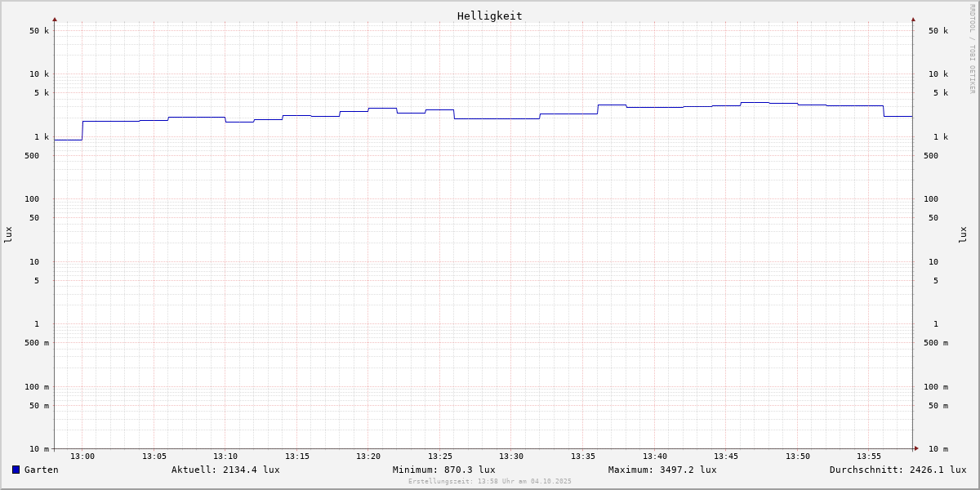
Task: Click the 10 m label on right axis
Action: 938,449
